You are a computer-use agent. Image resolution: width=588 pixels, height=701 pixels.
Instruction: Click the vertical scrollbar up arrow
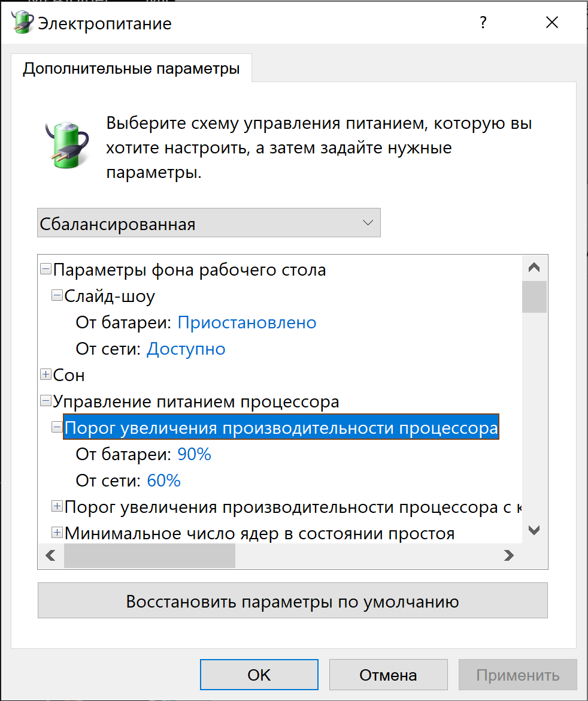[534, 268]
